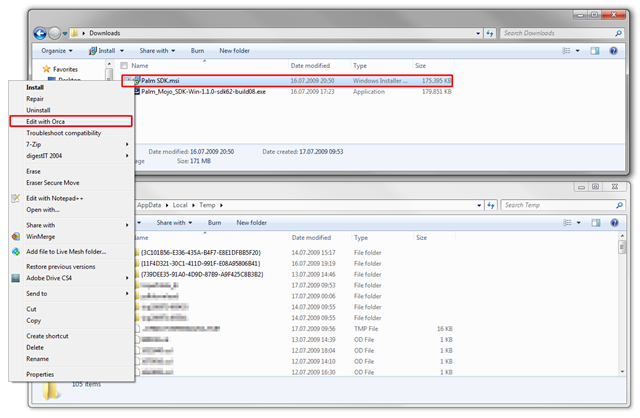Choose Rename from context menu
The image size is (640, 418).
tap(71, 359)
